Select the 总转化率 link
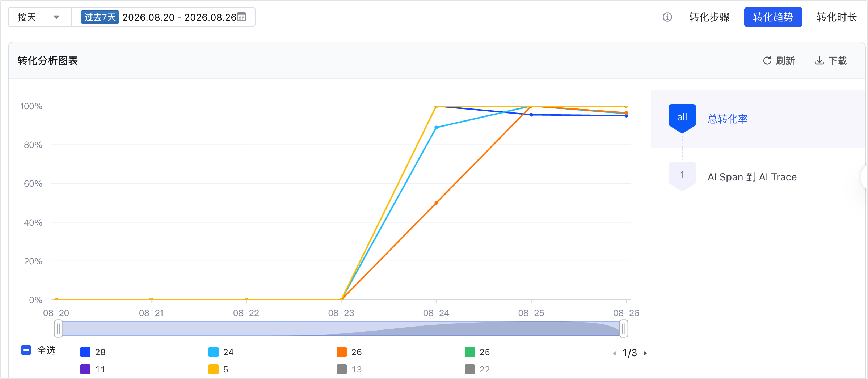868x379 pixels. (728, 119)
